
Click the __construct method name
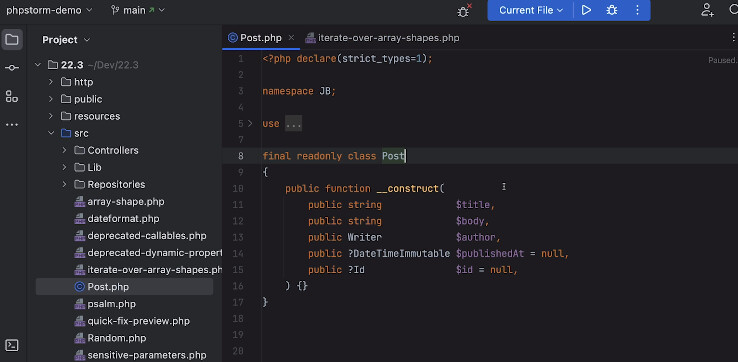tap(408, 189)
